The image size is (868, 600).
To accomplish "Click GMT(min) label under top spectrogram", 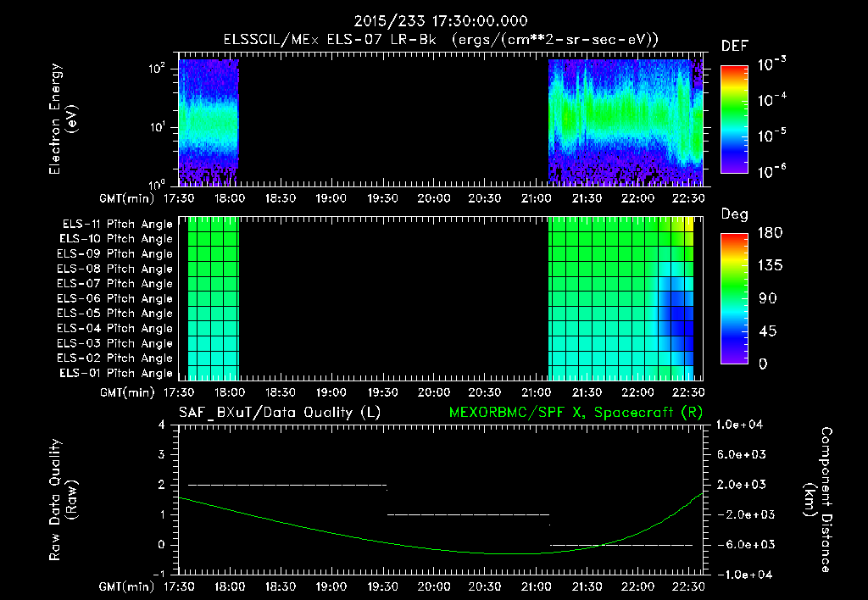I will [x=127, y=198].
